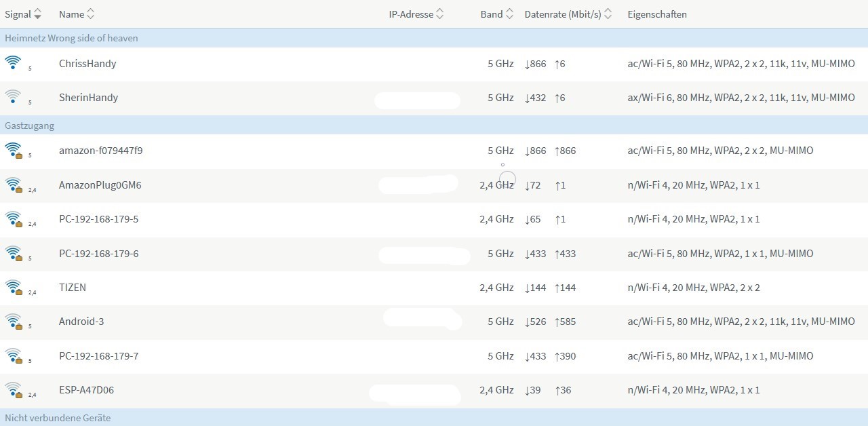The width and height of the screenshot is (868, 426).
Task: Select the PC-192-168-179-6 device name
Action: click(x=98, y=254)
